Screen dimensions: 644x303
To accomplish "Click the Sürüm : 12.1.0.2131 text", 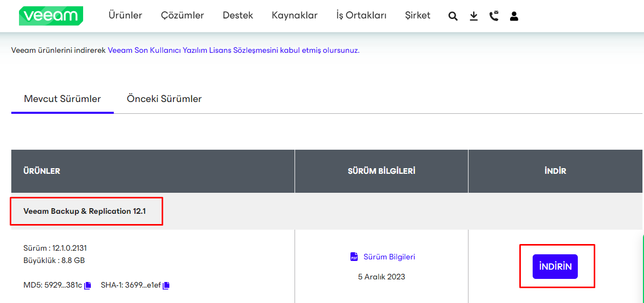I will pyautogui.click(x=55, y=248).
